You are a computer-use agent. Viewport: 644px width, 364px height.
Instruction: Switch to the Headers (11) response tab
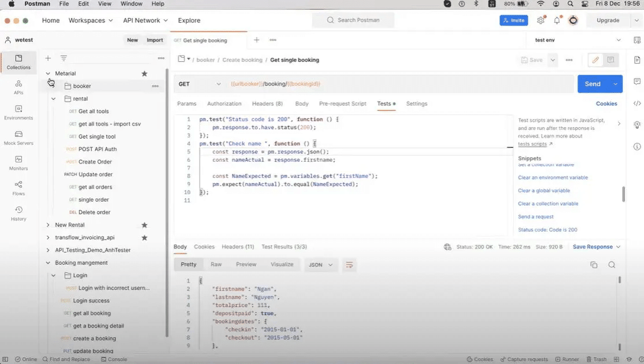[237, 246]
